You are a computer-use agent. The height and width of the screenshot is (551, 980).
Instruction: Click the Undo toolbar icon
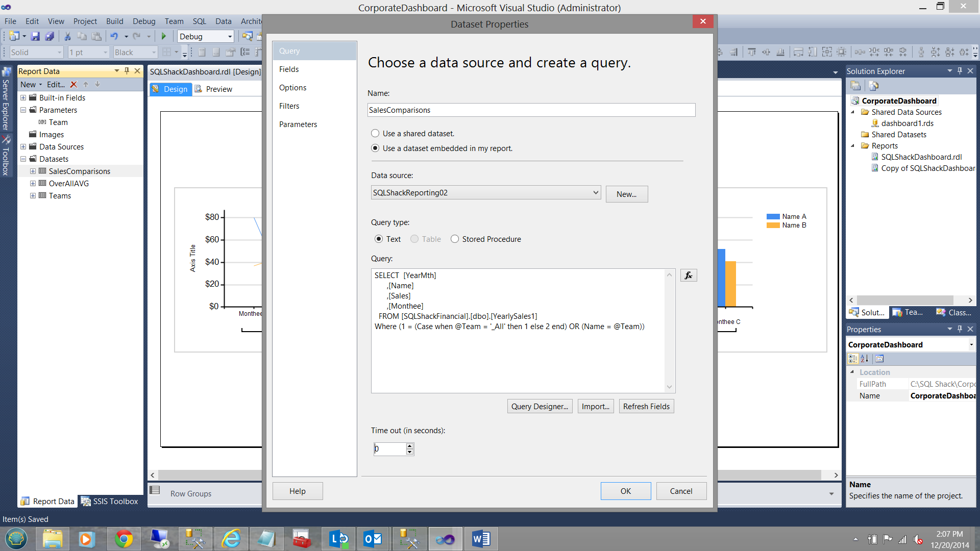click(114, 36)
